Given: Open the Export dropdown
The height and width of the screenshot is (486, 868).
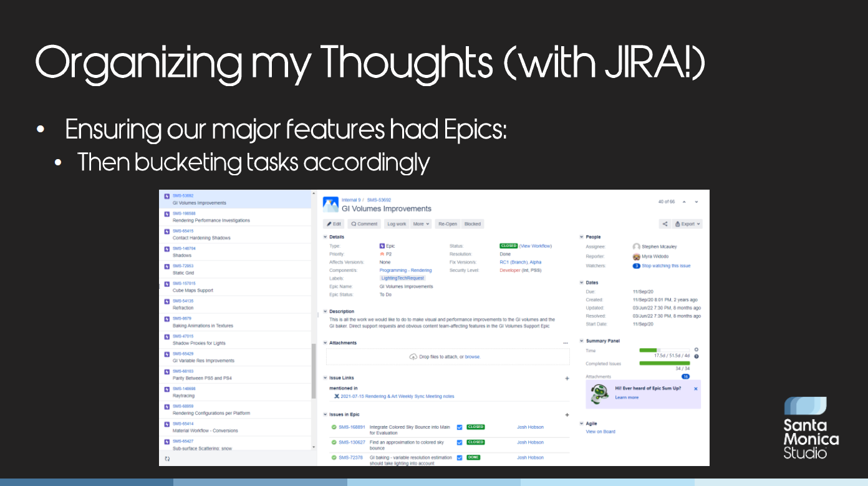Looking at the screenshot, I should 688,224.
